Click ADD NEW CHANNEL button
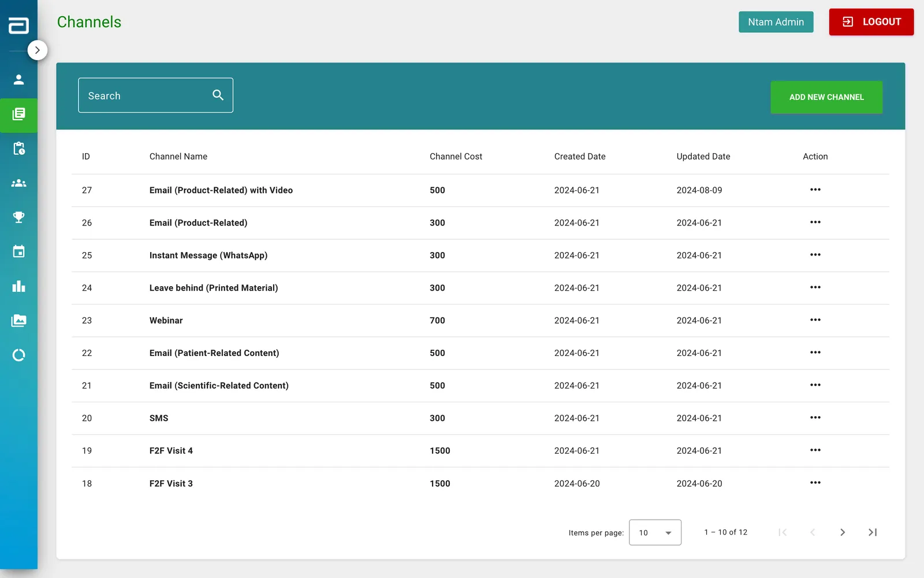This screenshot has height=578, width=924. [826, 97]
